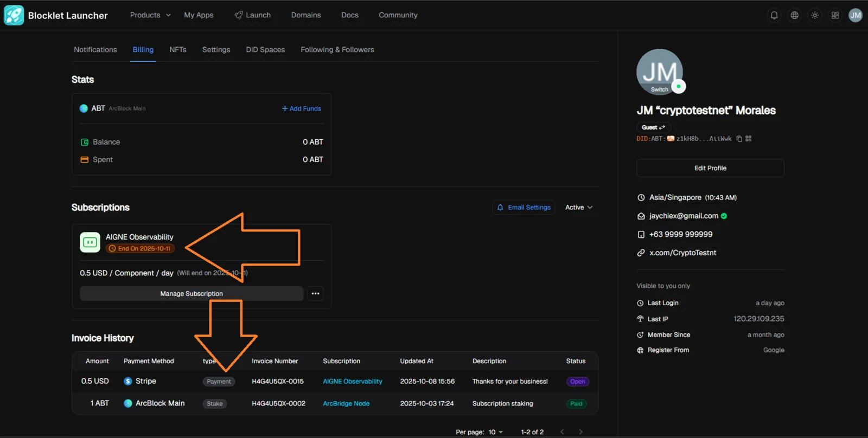Open My Apps in the navigation
The image size is (868, 438).
pyautogui.click(x=199, y=15)
